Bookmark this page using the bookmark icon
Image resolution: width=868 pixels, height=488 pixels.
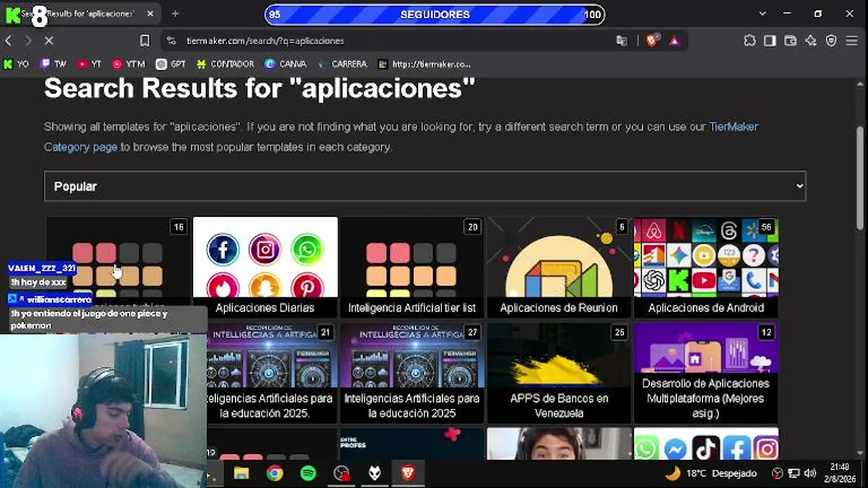[144, 41]
